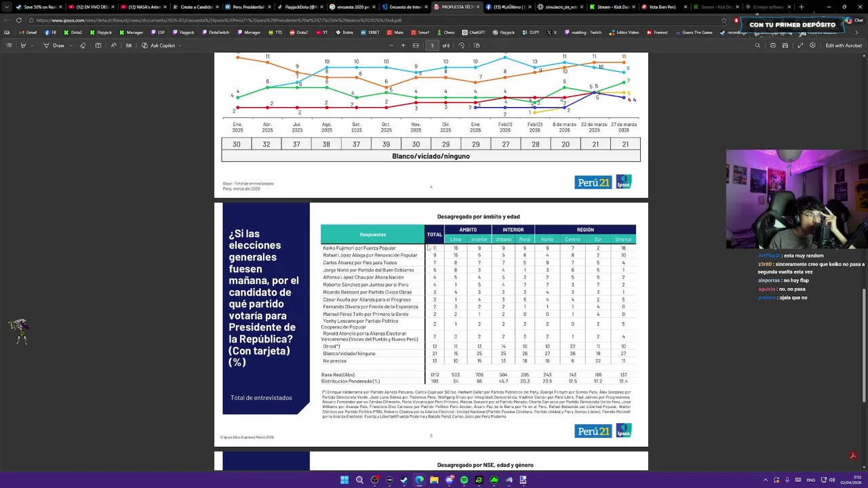
Task: Select the highlight tool in PDF toolbar
Action: point(22,45)
